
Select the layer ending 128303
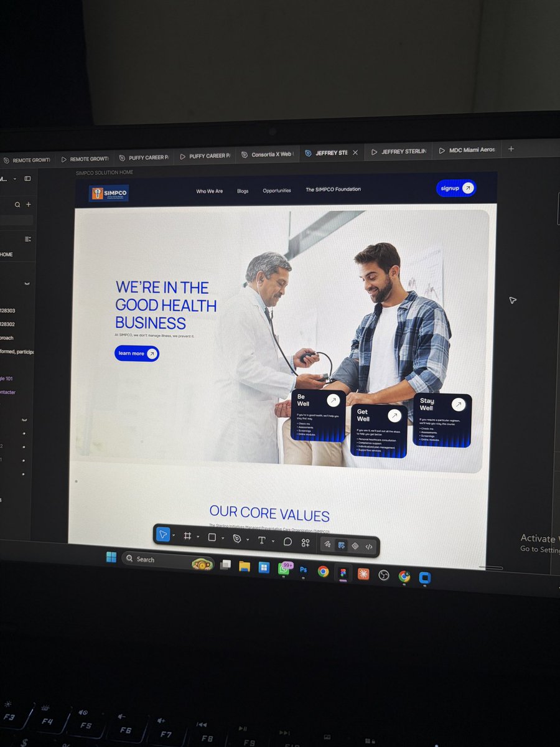[x=8, y=310]
